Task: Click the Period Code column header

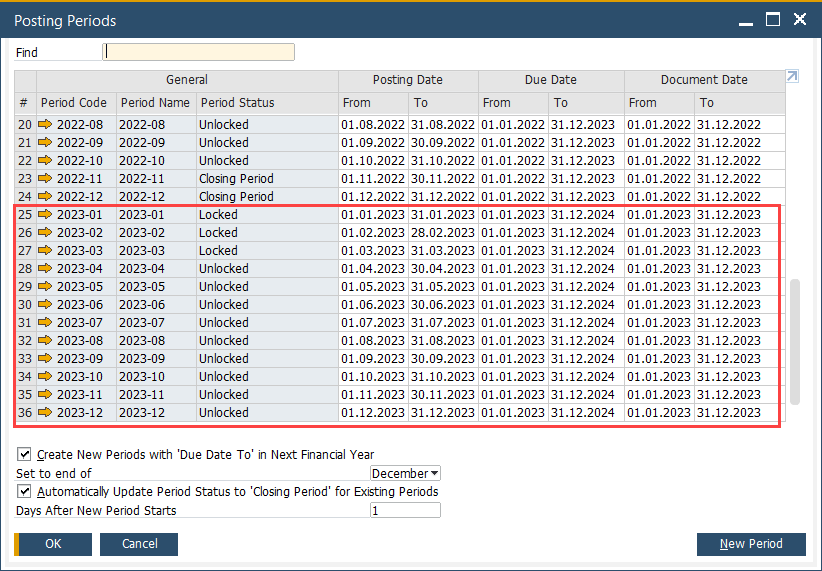Action: point(75,103)
